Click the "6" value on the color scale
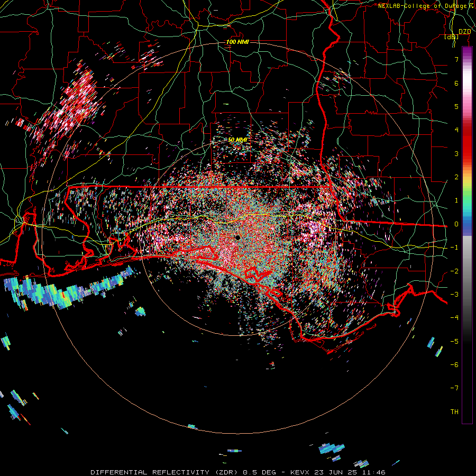 pos(456,83)
